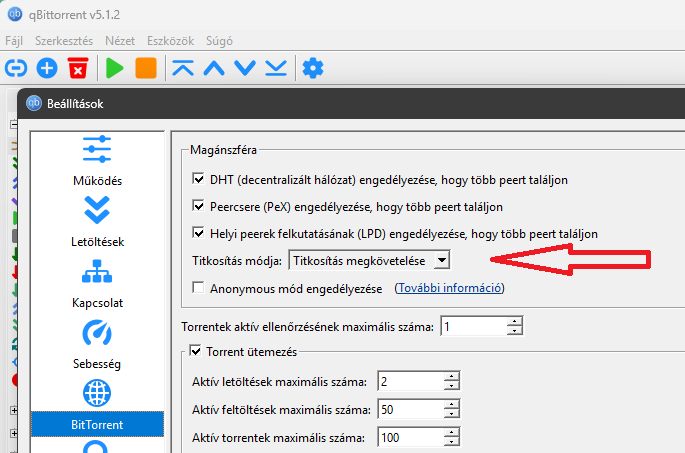Toggle the Peercsere (PeX) checkbox

pyautogui.click(x=198, y=206)
